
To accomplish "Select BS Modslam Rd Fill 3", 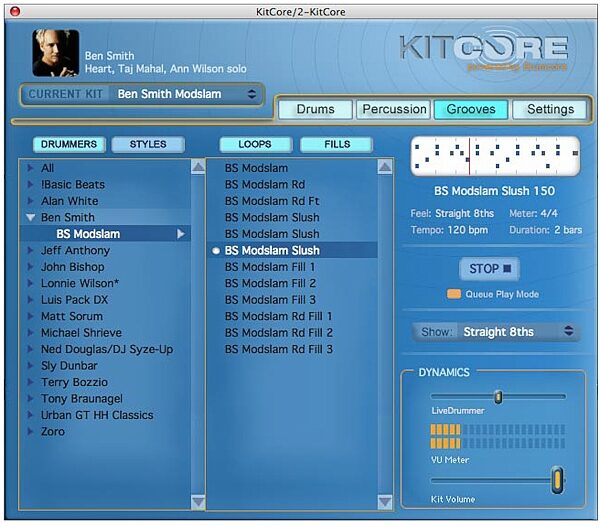I will [x=279, y=349].
